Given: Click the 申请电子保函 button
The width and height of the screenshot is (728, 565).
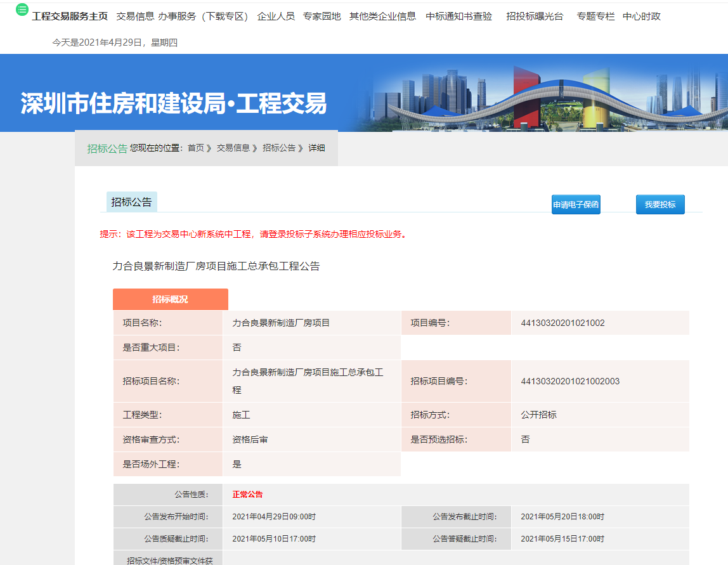Looking at the screenshot, I should (x=576, y=205).
